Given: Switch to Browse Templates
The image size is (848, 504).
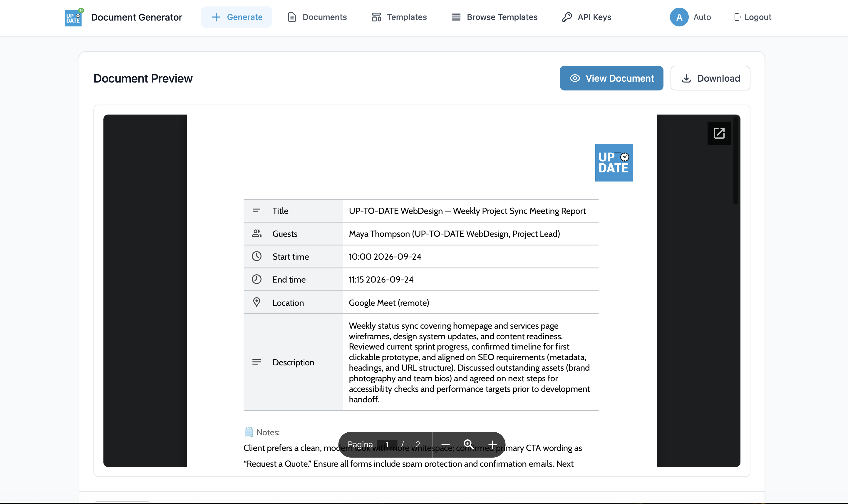Looking at the screenshot, I should click(494, 17).
